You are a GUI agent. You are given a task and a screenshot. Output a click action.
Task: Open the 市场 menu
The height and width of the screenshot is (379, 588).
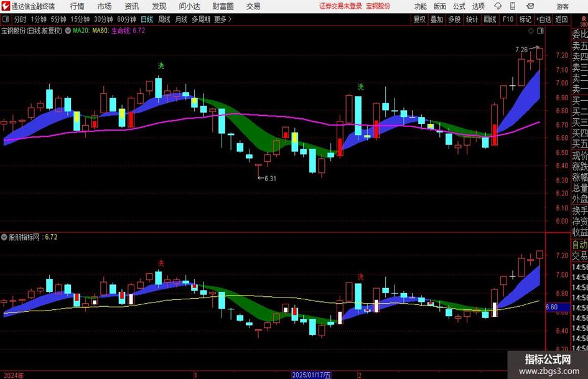105,6
